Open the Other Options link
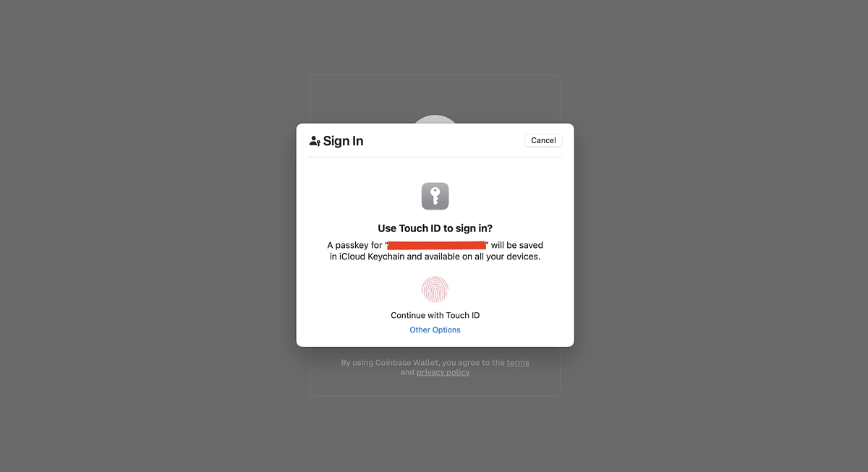The height and width of the screenshot is (472, 868). click(x=435, y=330)
